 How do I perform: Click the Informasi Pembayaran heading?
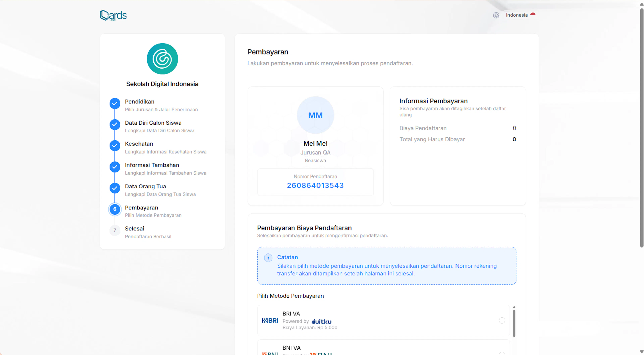(x=433, y=101)
